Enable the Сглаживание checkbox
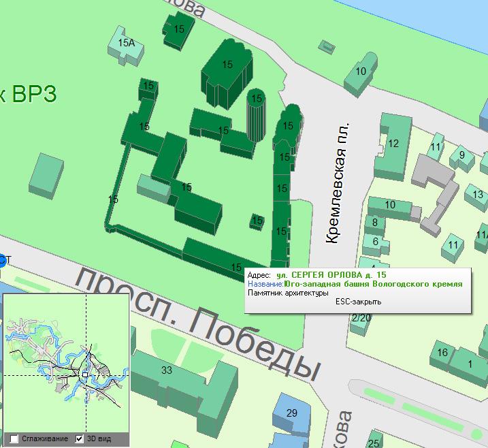The width and height of the screenshot is (488, 448). (x=14, y=438)
